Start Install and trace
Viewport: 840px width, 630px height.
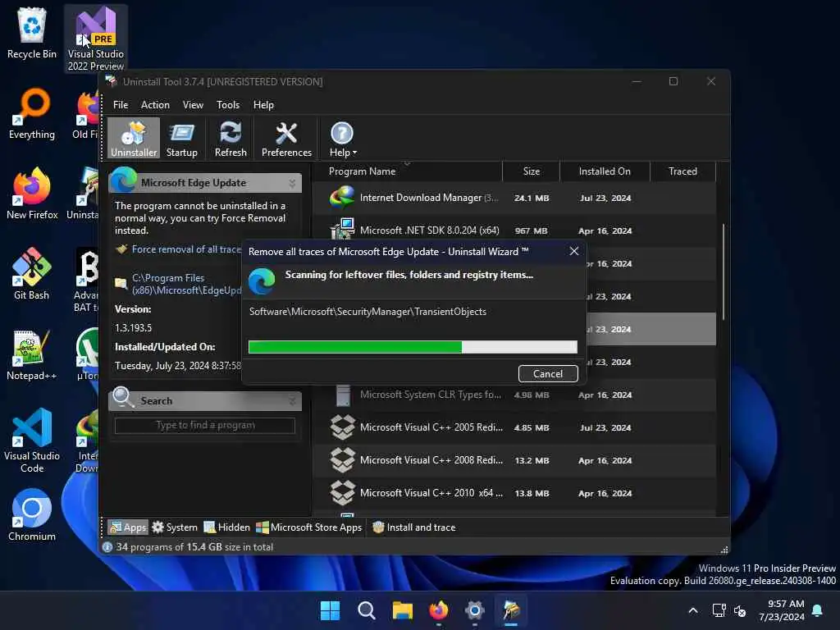point(413,527)
